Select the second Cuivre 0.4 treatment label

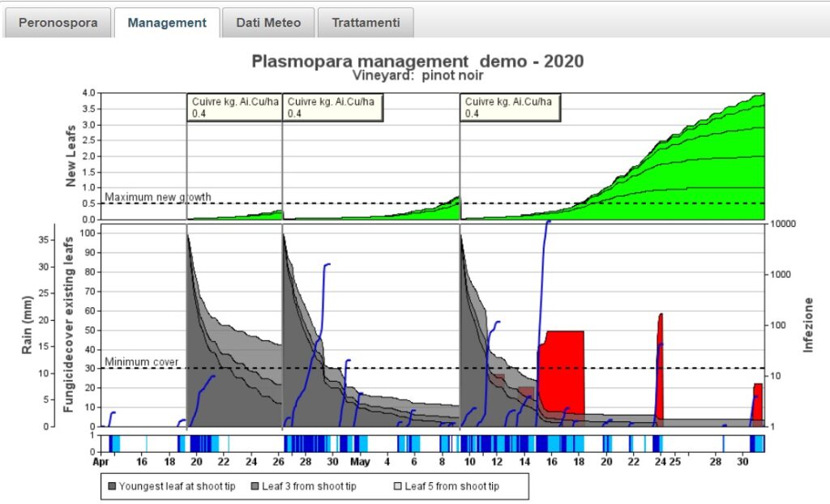pyautogui.click(x=333, y=106)
